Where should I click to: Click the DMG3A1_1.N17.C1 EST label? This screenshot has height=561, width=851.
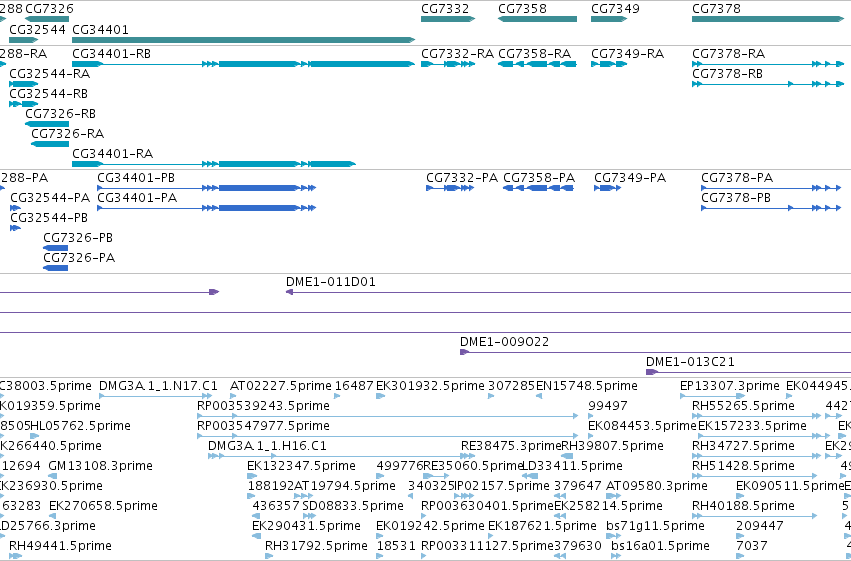158,386
